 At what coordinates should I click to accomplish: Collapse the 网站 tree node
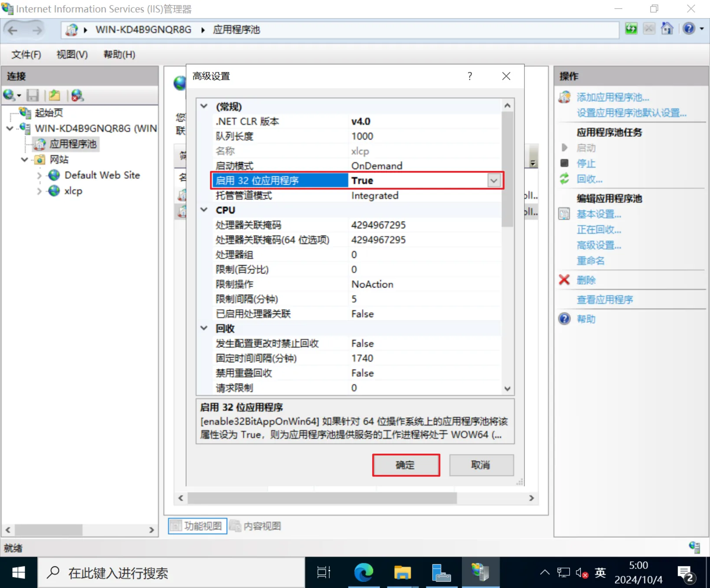(25, 160)
